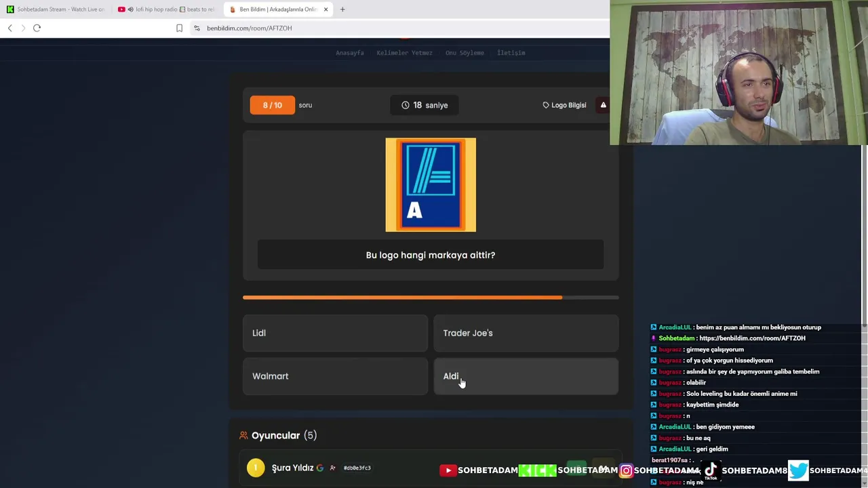Go back with the browser back arrow
The height and width of the screenshot is (488, 868).
click(x=9, y=28)
